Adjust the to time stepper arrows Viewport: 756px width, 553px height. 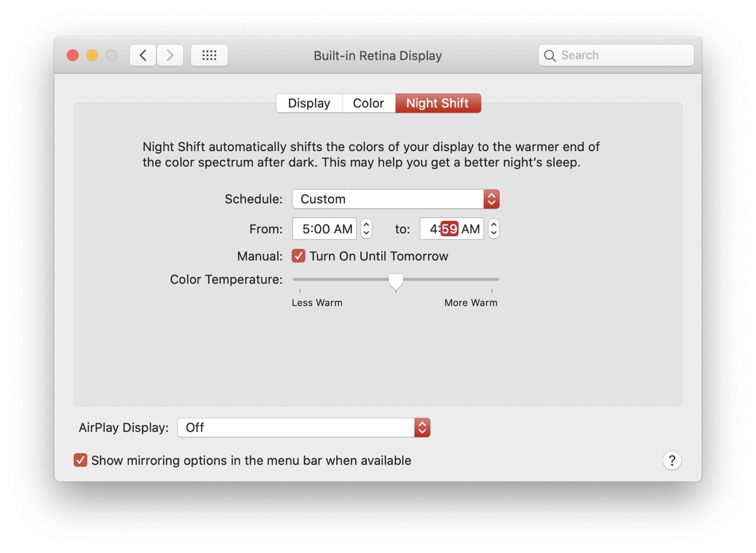click(494, 229)
